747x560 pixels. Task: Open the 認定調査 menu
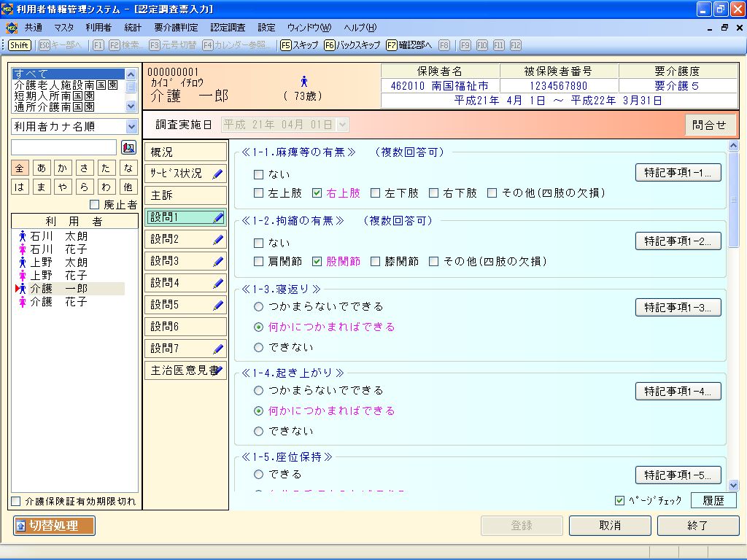[228, 28]
